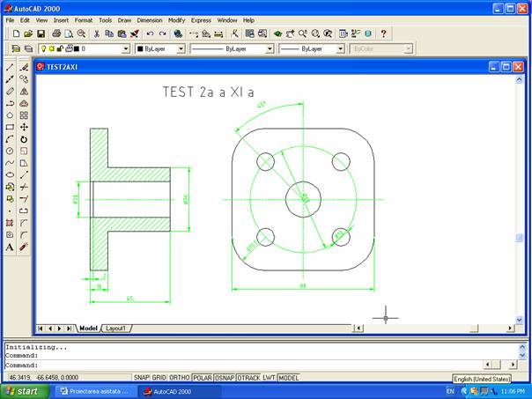The width and height of the screenshot is (532, 399).
Task: Choose the Rotate tool
Action: 24,139
